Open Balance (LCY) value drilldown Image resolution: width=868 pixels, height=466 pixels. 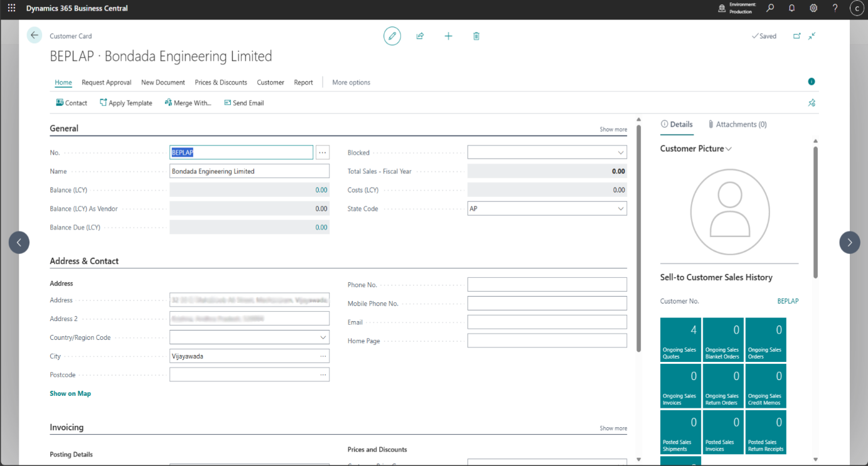point(321,190)
